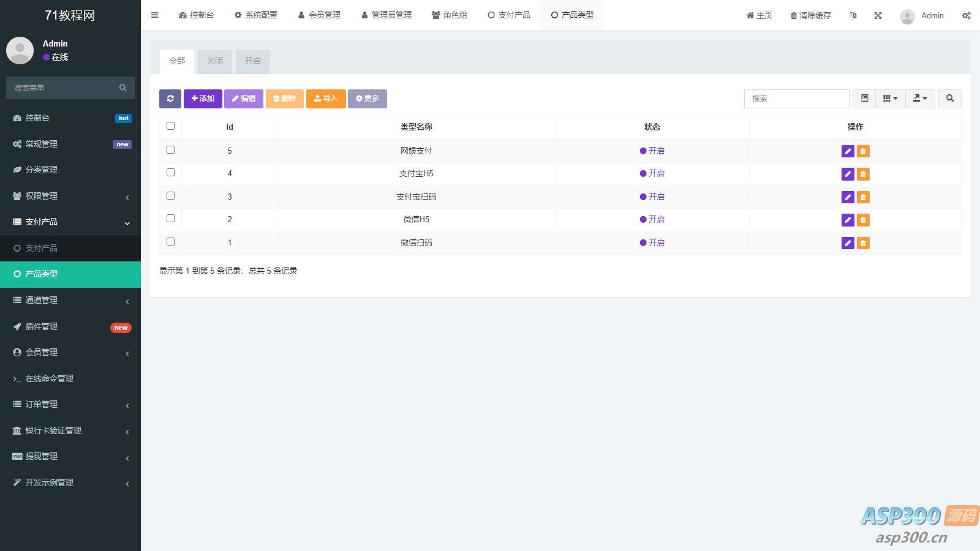Expand 通道管理 in the sidebar

pyautogui.click(x=70, y=300)
